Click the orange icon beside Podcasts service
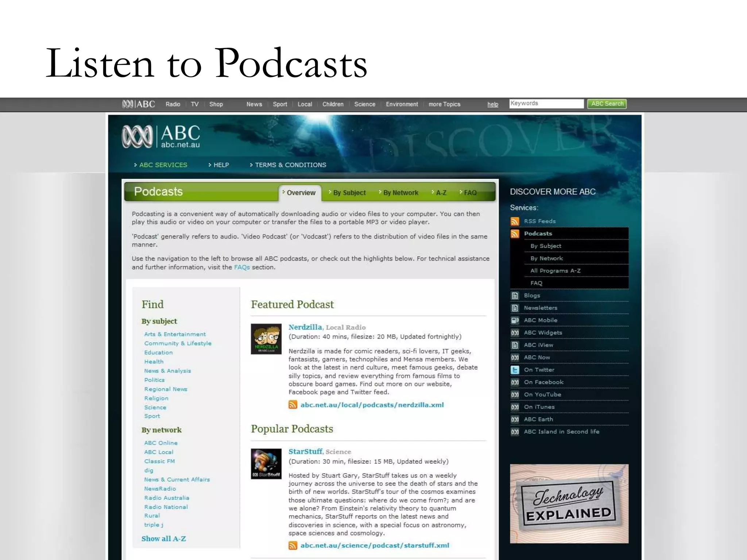 click(515, 234)
